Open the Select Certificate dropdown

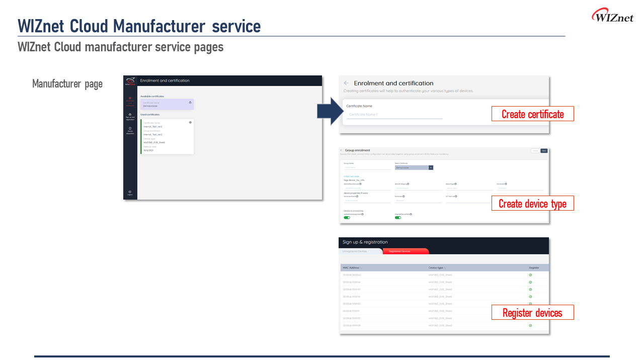click(414, 167)
